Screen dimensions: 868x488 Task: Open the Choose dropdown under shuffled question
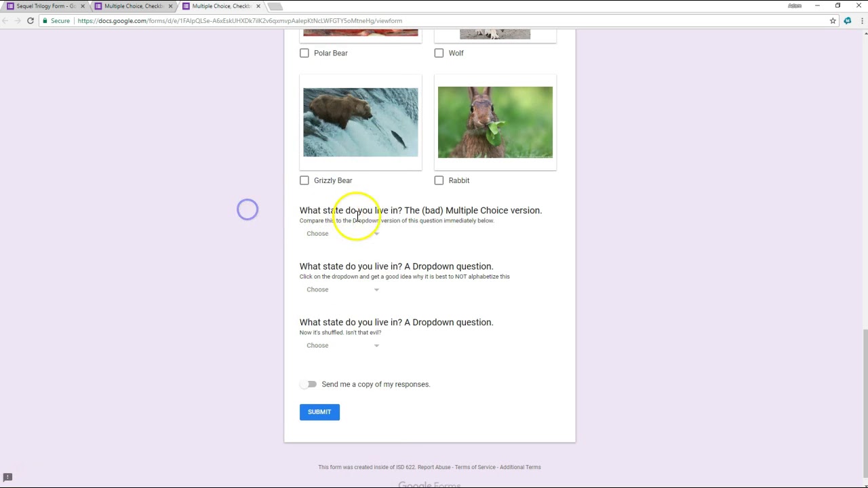[342, 346]
